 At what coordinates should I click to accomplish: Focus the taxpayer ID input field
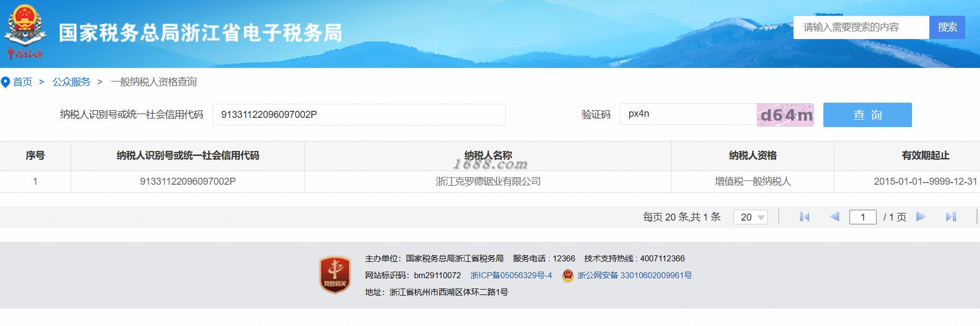[359, 115]
